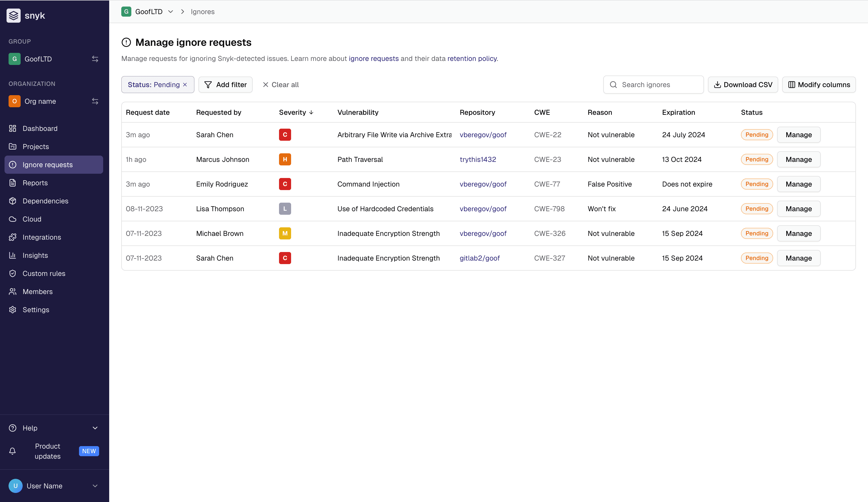Viewport: 868px width, 502px height.
Task: Open Dependencies in the sidebar
Action: point(54,201)
